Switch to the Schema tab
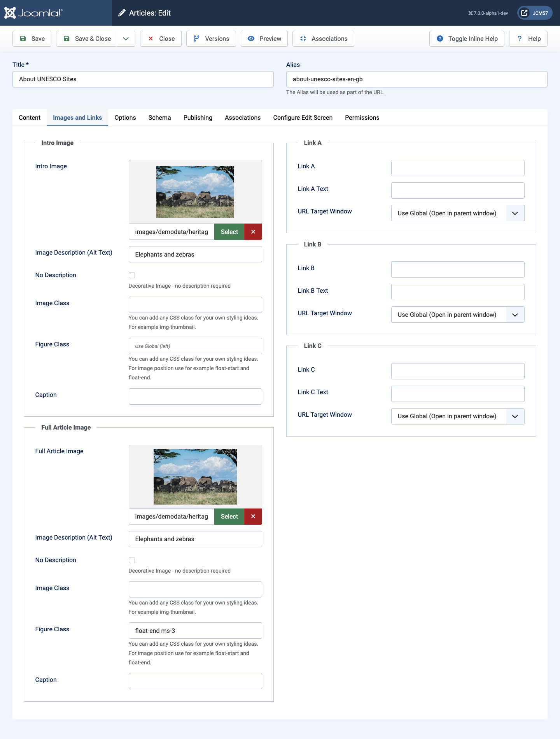Image resolution: width=560 pixels, height=739 pixels. (x=159, y=117)
